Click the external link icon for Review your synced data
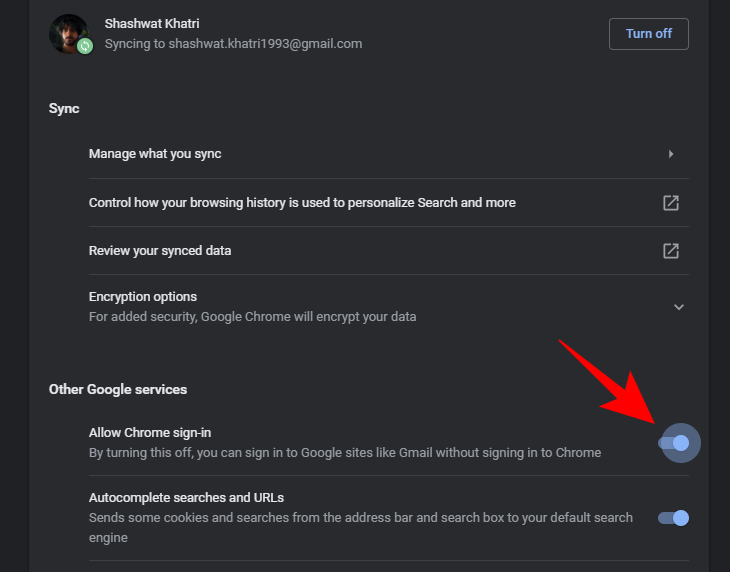This screenshot has width=730, height=572. tap(671, 250)
